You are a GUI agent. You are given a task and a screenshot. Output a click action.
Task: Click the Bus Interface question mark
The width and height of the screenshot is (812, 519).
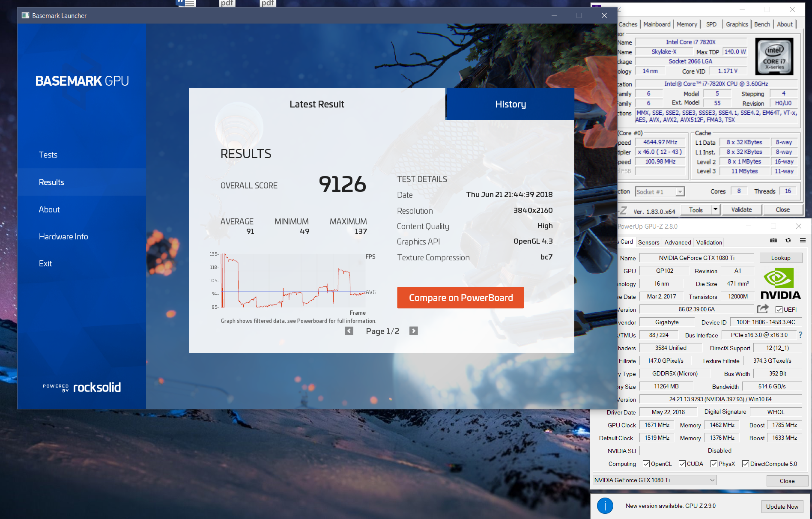coord(800,335)
